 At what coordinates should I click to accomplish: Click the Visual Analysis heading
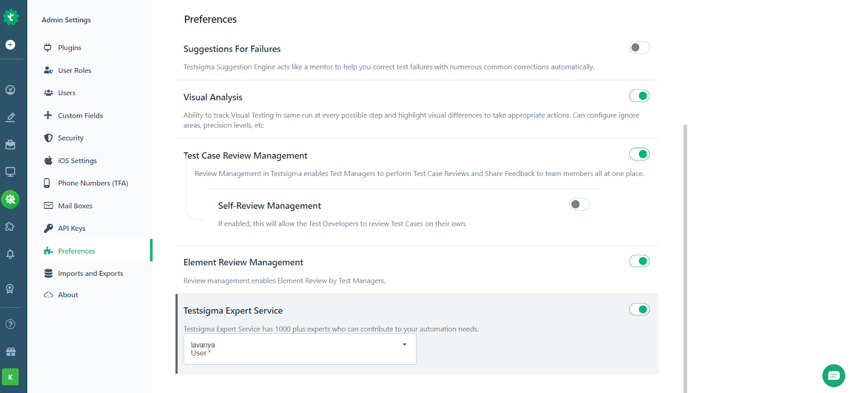tap(213, 97)
